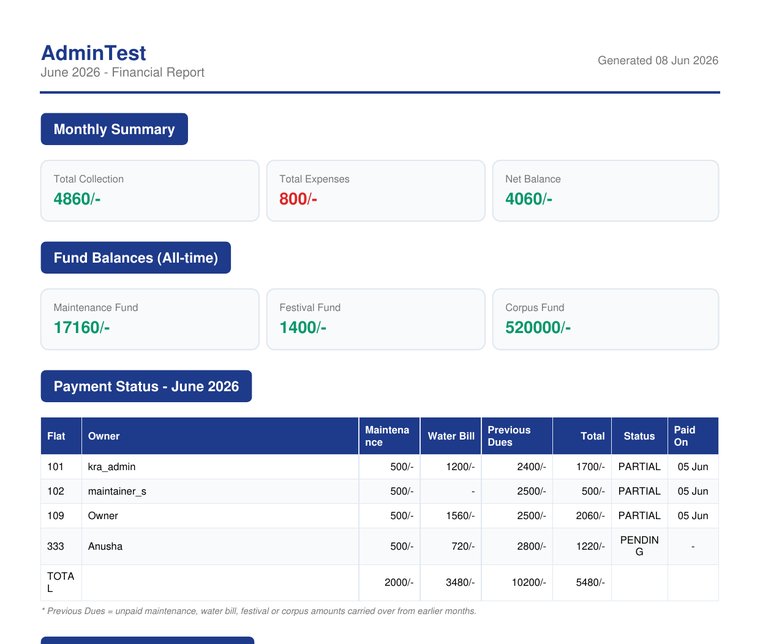760x644 pixels.
Task: Click the Total Expenses label
Action: pos(314,179)
